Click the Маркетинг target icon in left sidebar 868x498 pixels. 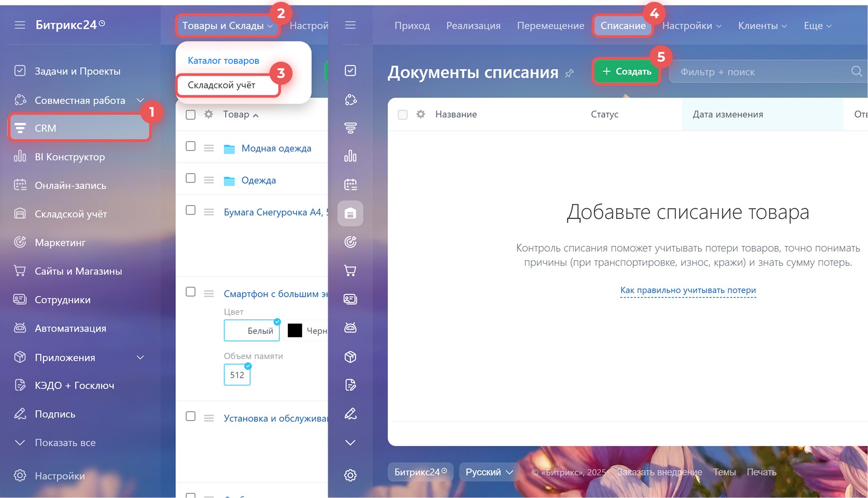point(20,242)
